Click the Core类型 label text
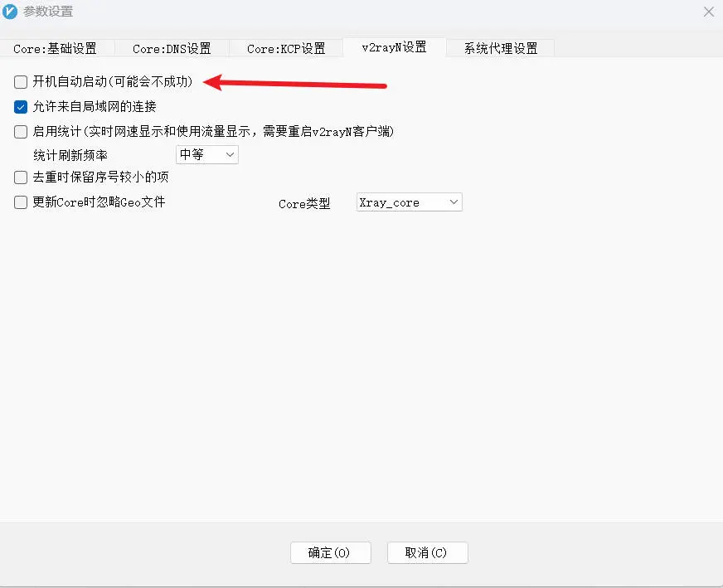 click(x=304, y=204)
